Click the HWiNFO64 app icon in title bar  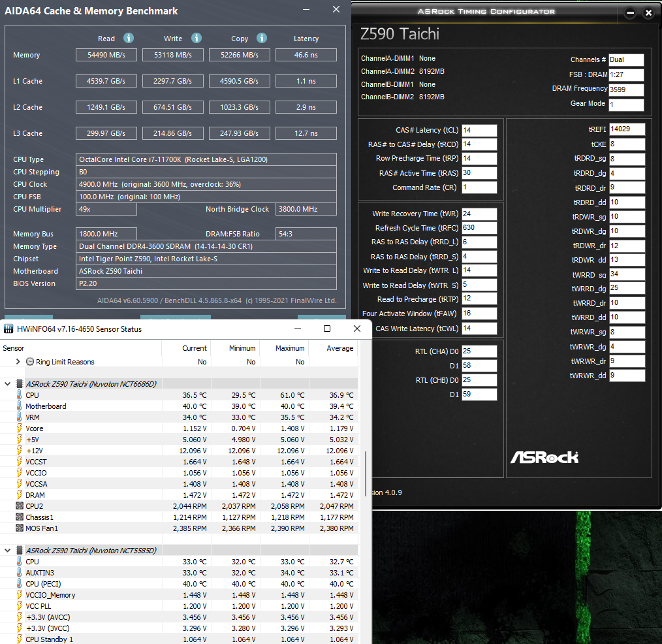click(x=8, y=329)
